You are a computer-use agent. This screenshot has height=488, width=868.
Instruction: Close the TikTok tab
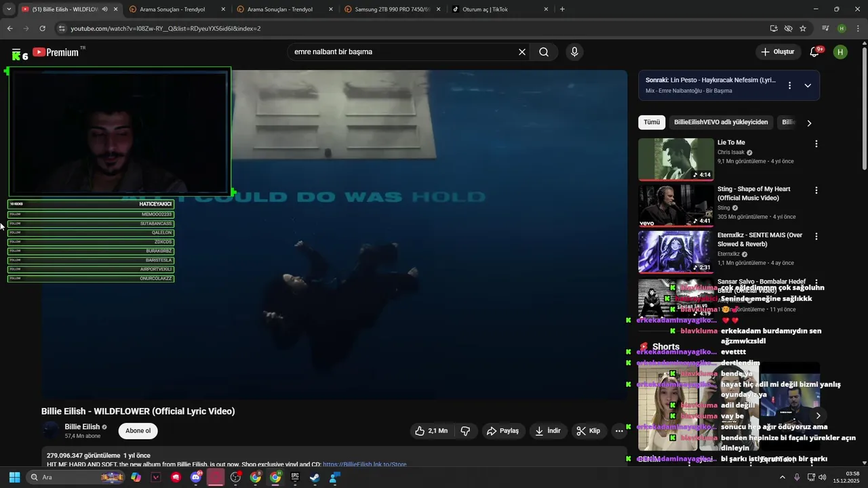pyautogui.click(x=546, y=9)
